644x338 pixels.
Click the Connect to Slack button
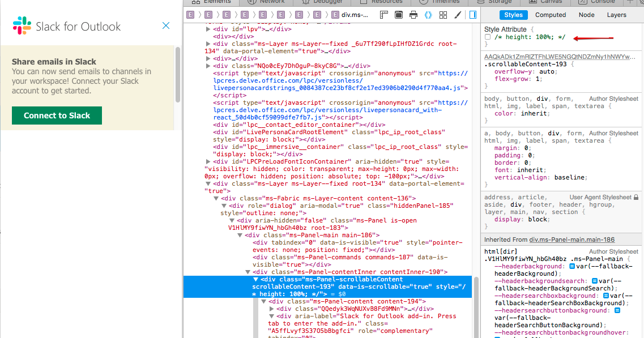57,115
